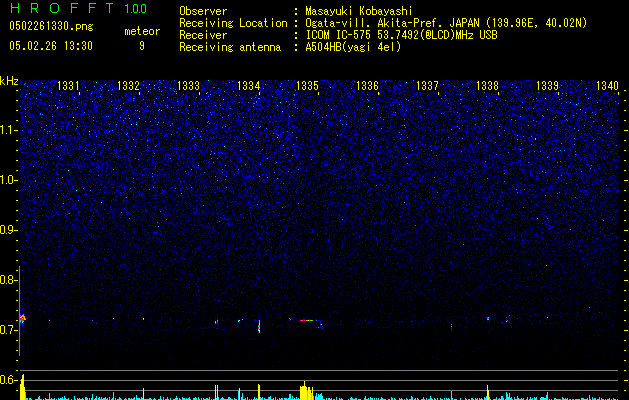The height and width of the screenshot is (400, 629).
Task: Click the 1336 time axis marker
Action: (x=367, y=86)
